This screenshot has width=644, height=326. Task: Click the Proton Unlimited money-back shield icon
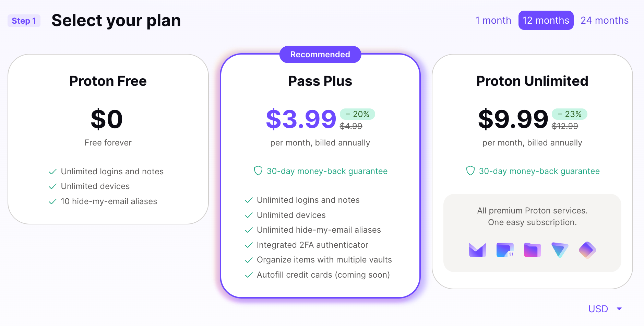pyautogui.click(x=470, y=171)
